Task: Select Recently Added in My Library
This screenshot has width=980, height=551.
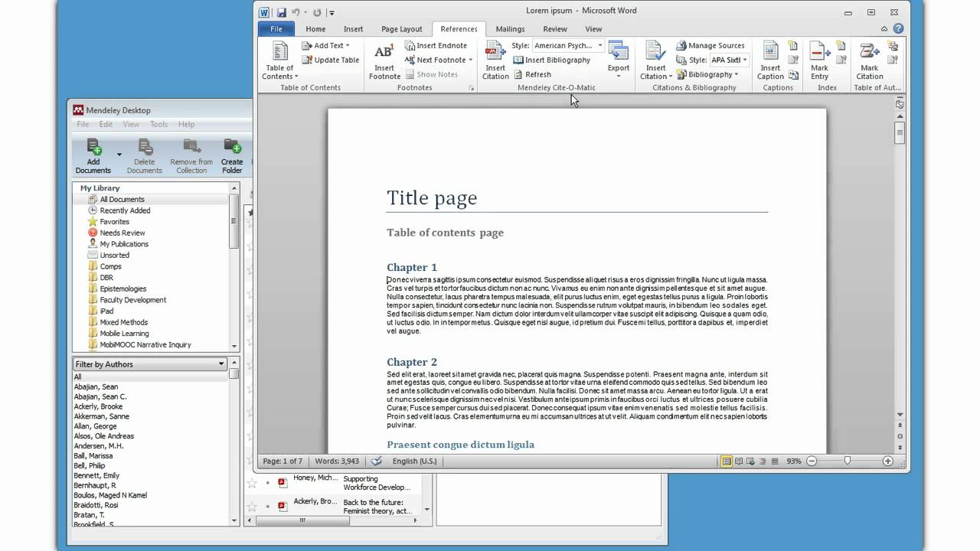Action: coord(119,210)
